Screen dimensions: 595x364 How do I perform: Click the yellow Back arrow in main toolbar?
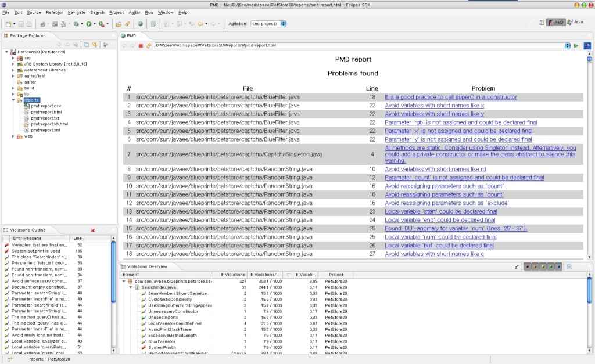click(x=200, y=24)
